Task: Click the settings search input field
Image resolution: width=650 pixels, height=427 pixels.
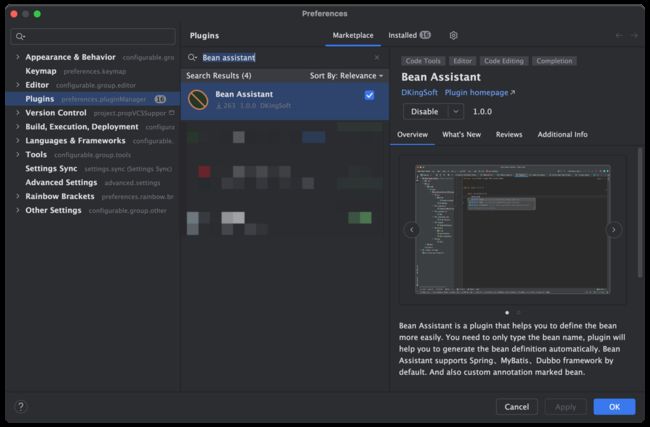Action: [x=93, y=36]
